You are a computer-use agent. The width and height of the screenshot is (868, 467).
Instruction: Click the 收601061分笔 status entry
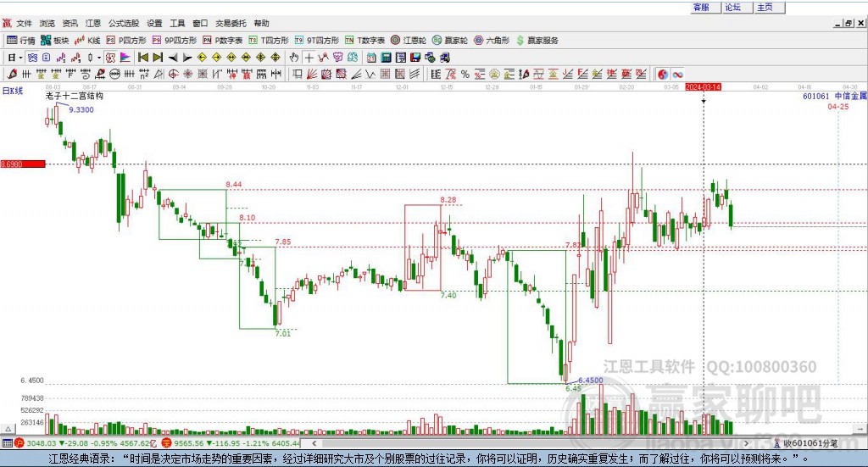[x=810, y=442]
